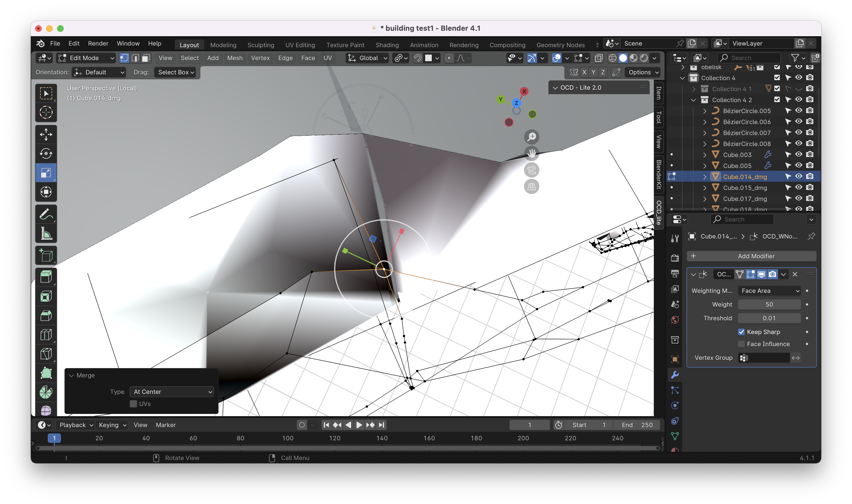Select the Annotate tool
The width and height of the screenshot is (852, 504).
[x=46, y=214]
